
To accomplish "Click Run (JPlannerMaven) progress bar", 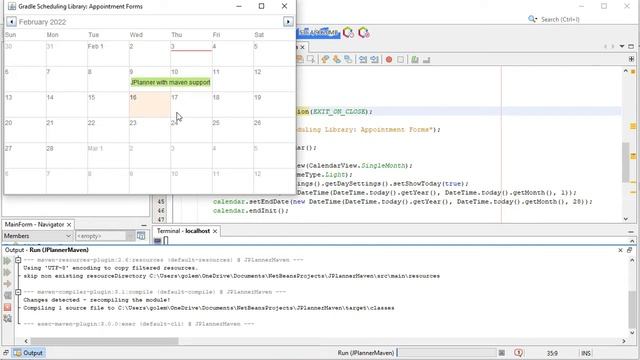I will pyautogui.click(x=447, y=353).
